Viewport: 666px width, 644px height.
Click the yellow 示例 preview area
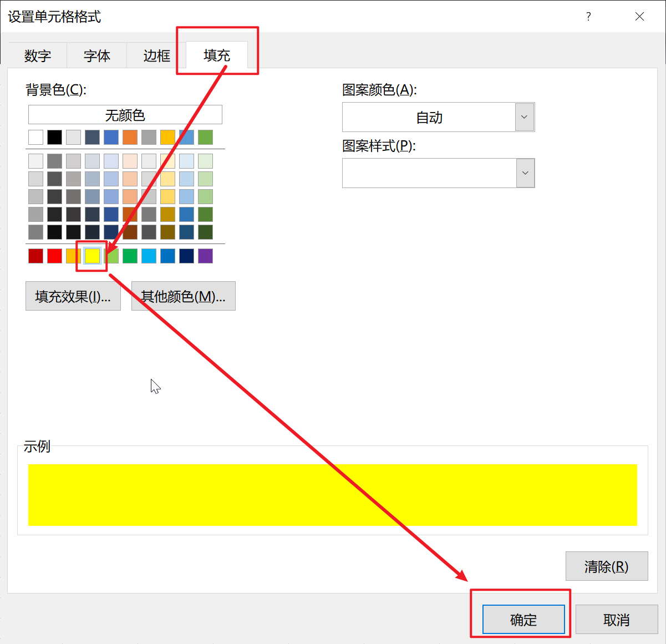[333, 495]
